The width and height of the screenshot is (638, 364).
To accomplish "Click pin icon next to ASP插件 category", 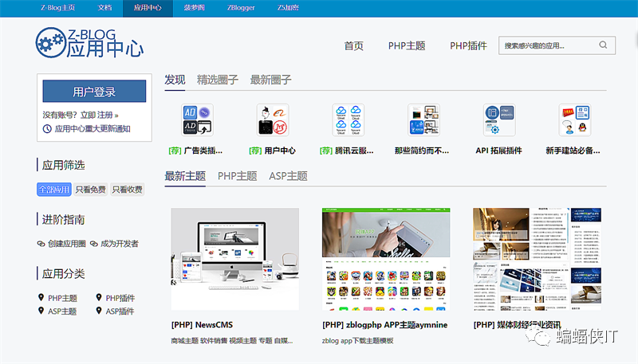I will coord(99,311).
